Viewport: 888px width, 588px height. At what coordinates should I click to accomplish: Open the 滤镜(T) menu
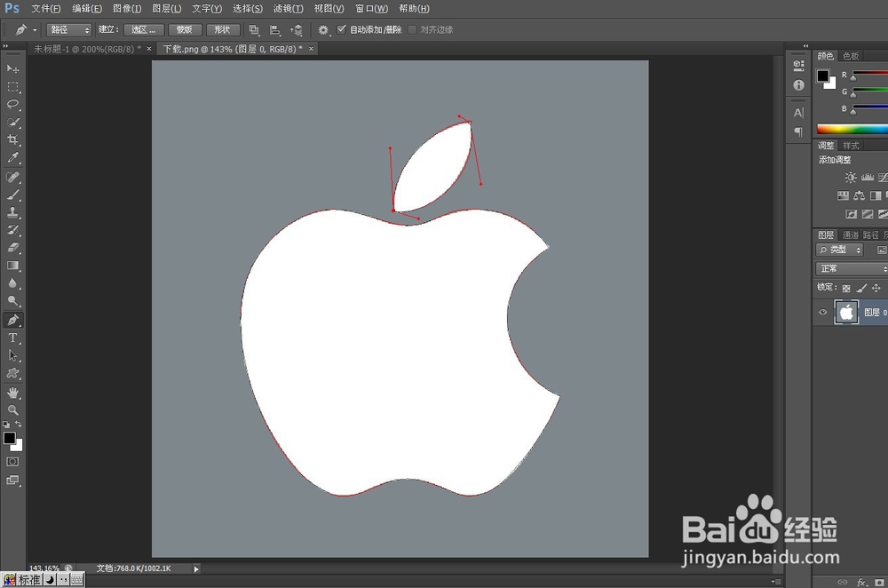click(289, 9)
